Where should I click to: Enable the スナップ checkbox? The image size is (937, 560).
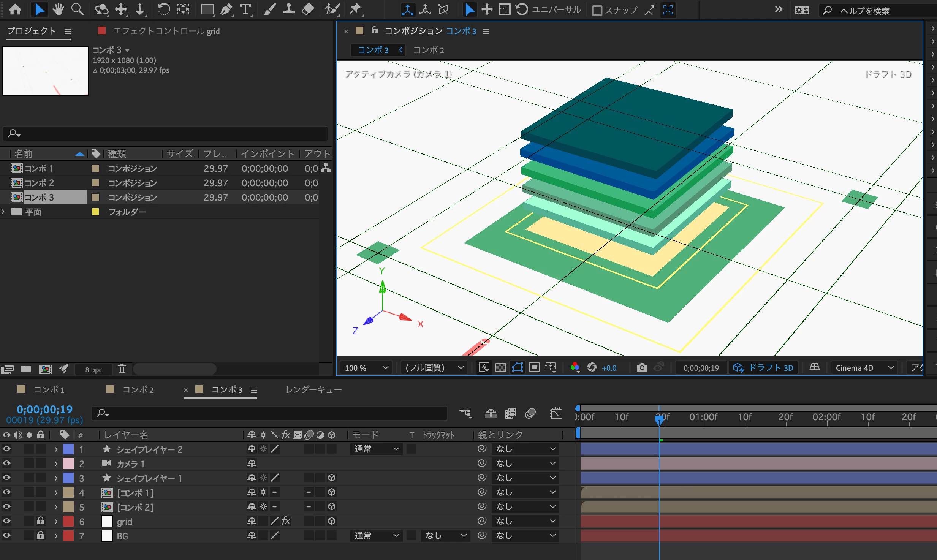(x=597, y=10)
